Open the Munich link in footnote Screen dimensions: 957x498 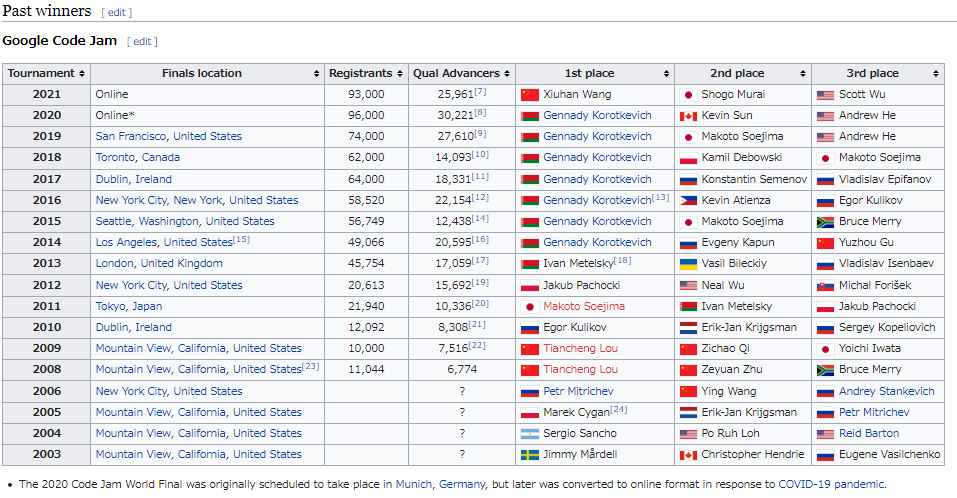pyautogui.click(x=413, y=484)
